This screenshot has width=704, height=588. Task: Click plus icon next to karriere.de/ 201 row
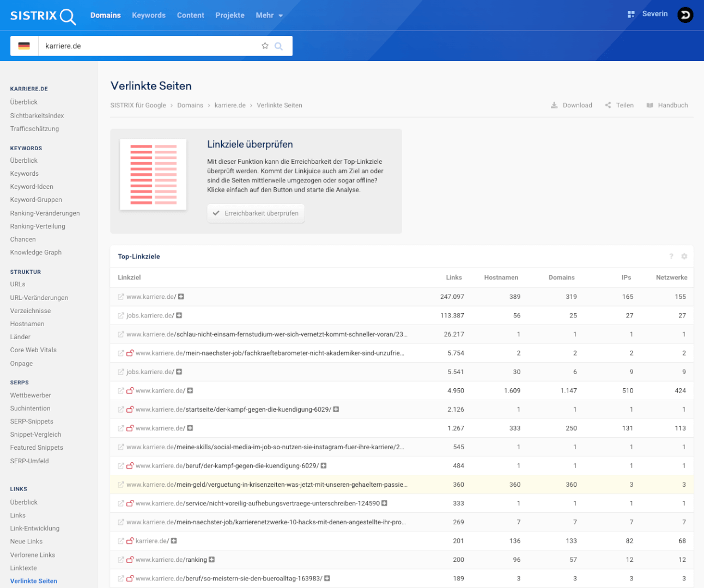coord(174,541)
